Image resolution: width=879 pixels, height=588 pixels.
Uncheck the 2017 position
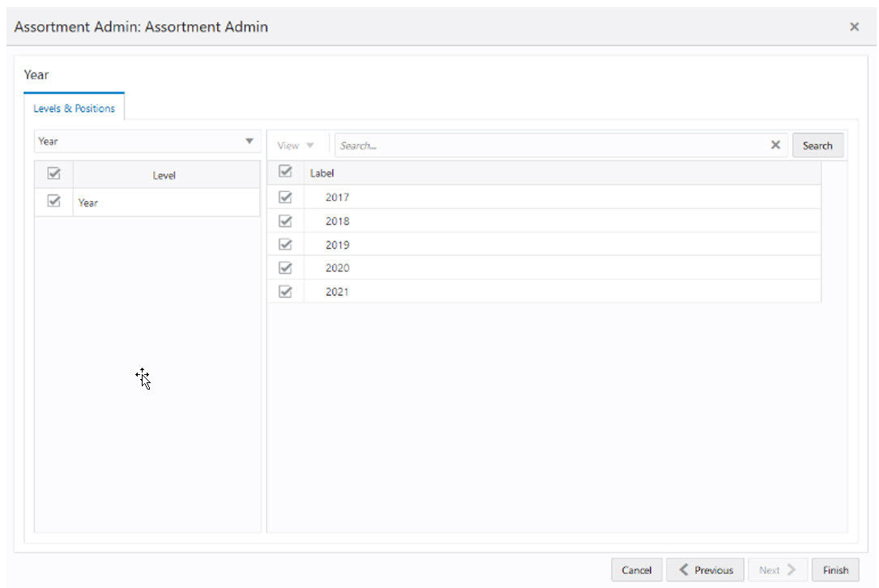pos(285,197)
